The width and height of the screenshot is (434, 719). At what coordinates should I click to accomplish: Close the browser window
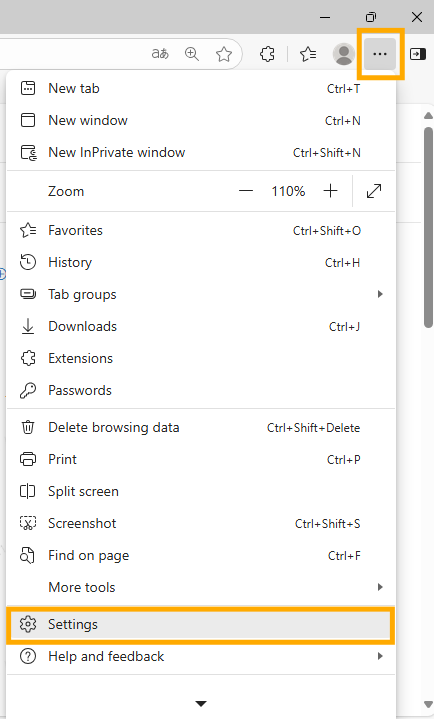(417, 17)
